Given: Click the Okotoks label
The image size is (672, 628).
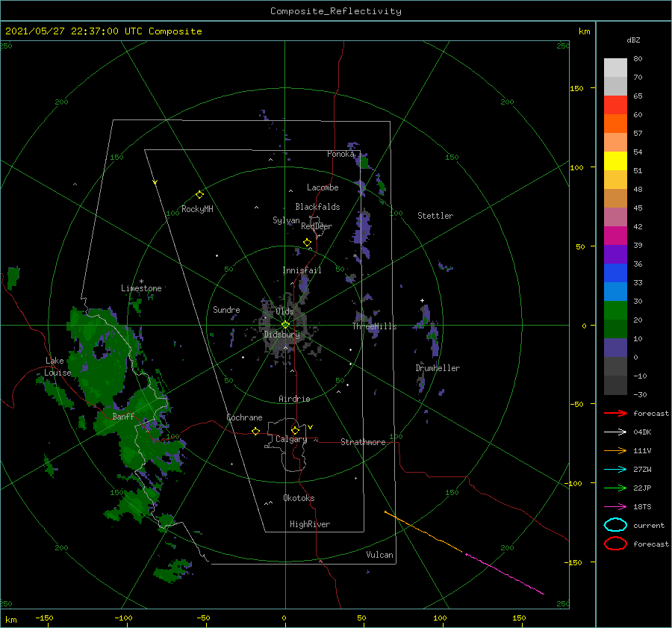Looking at the screenshot, I should click(299, 497).
